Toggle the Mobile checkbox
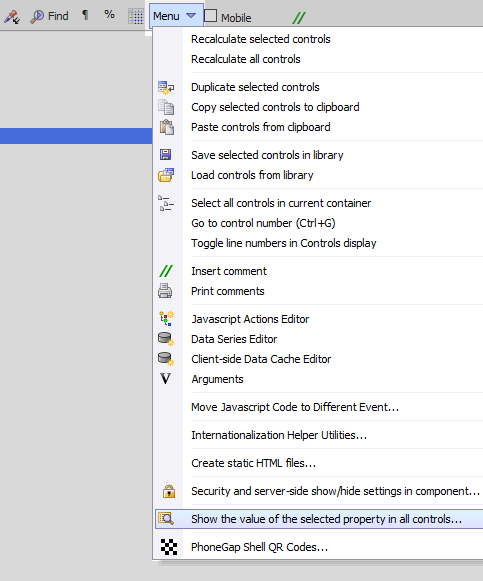 pyautogui.click(x=210, y=16)
